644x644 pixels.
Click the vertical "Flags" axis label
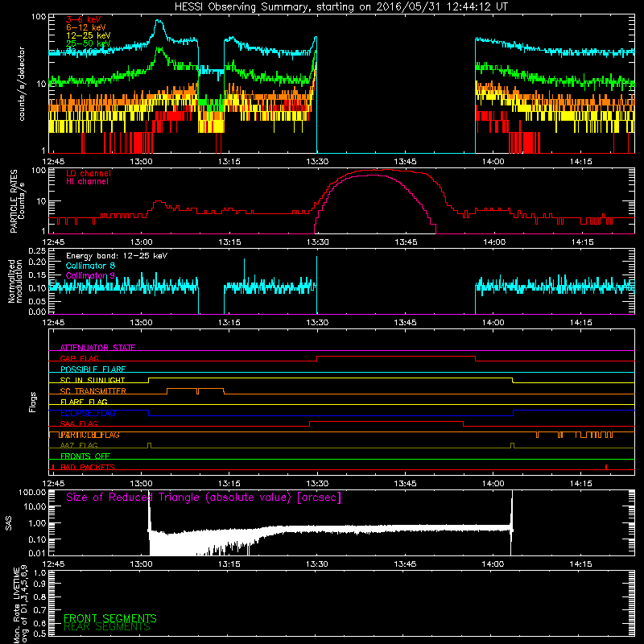click(x=33, y=402)
